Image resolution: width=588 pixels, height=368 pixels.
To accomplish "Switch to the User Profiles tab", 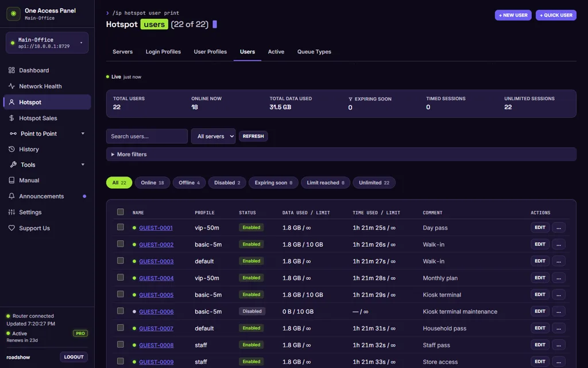I will coord(210,52).
